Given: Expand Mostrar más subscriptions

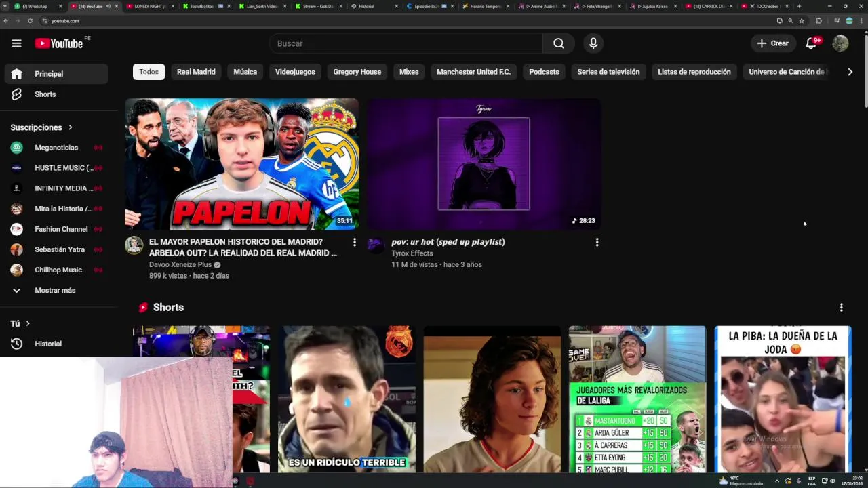Looking at the screenshot, I should tap(56, 290).
